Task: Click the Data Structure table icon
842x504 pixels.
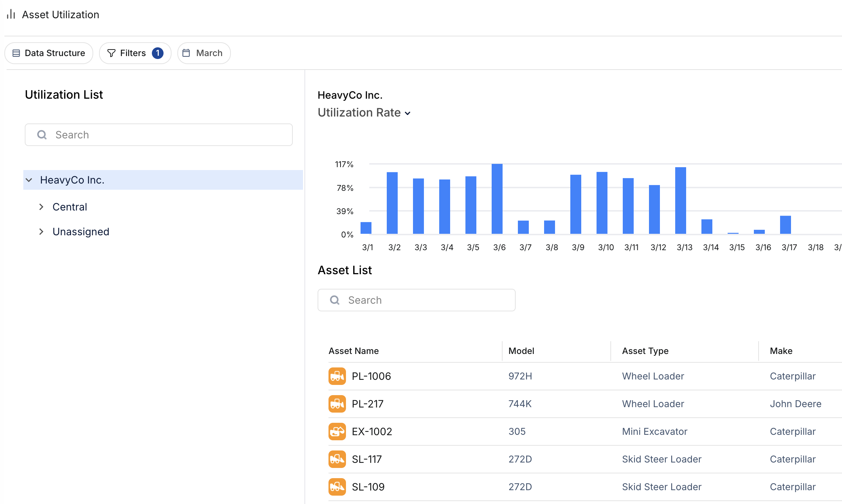Action: point(16,53)
